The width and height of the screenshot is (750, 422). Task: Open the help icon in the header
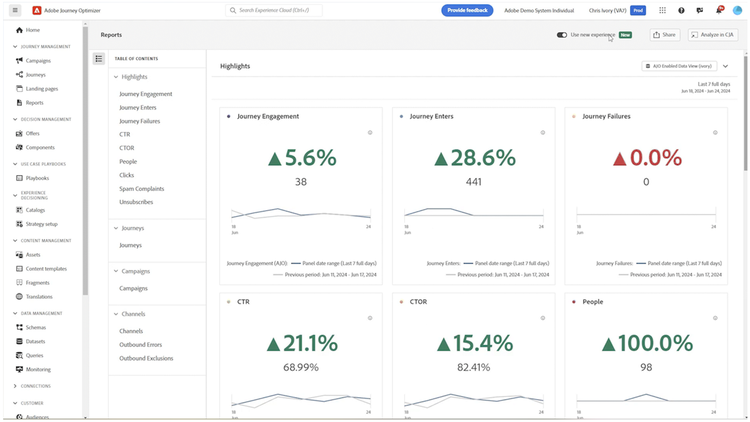(681, 10)
